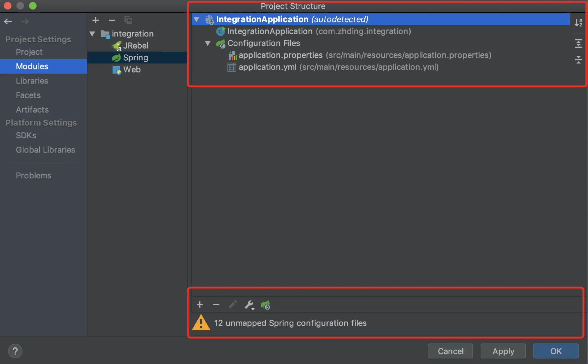Select the application.yml configuration file
588x364 pixels.
coord(267,67)
